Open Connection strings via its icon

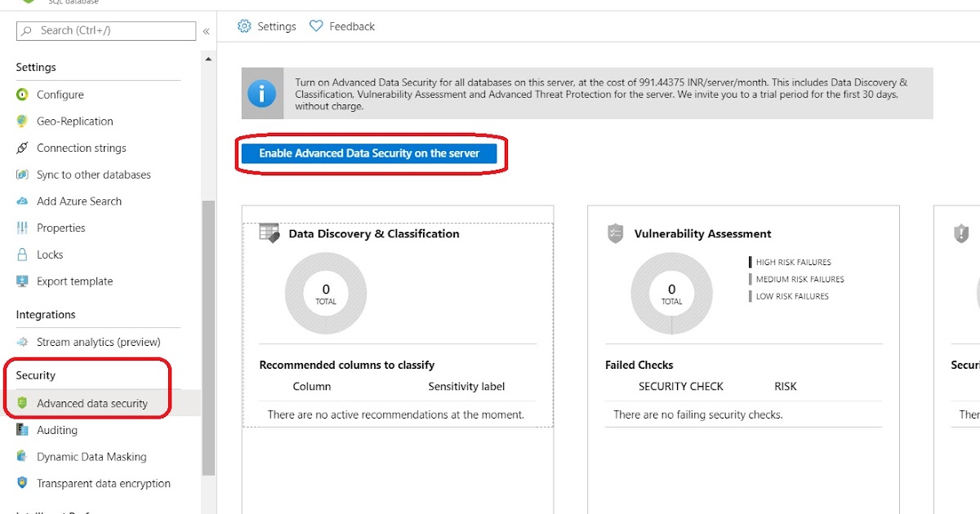[24, 148]
